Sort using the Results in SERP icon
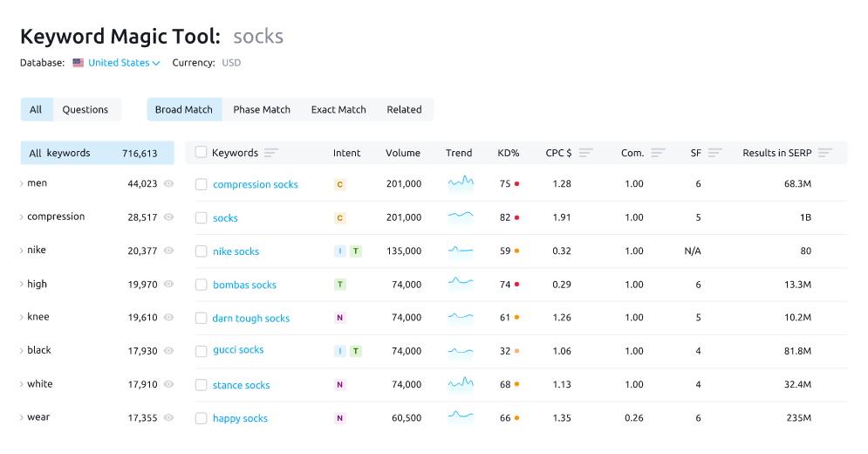This screenshot has width=868, height=454. click(x=825, y=153)
